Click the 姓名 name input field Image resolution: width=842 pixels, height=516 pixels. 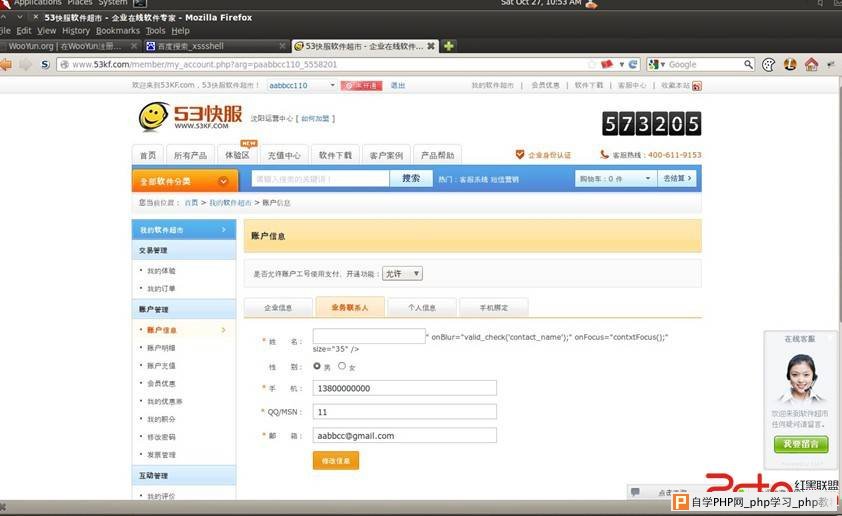(369, 337)
